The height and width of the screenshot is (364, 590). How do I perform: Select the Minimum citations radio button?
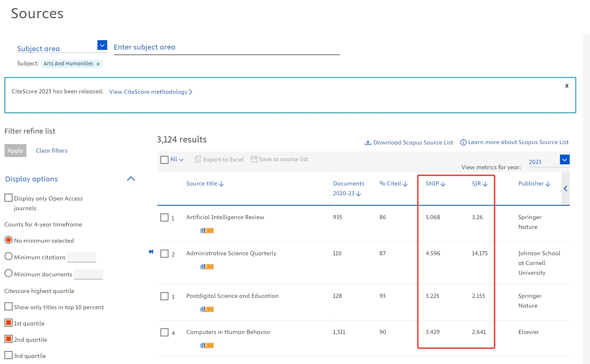9,256
